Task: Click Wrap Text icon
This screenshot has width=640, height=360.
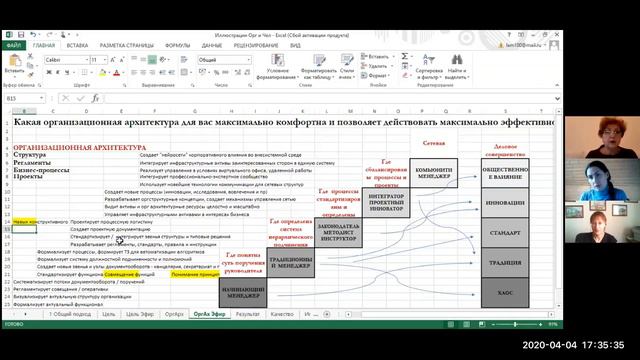Action: tap(184, 60)
